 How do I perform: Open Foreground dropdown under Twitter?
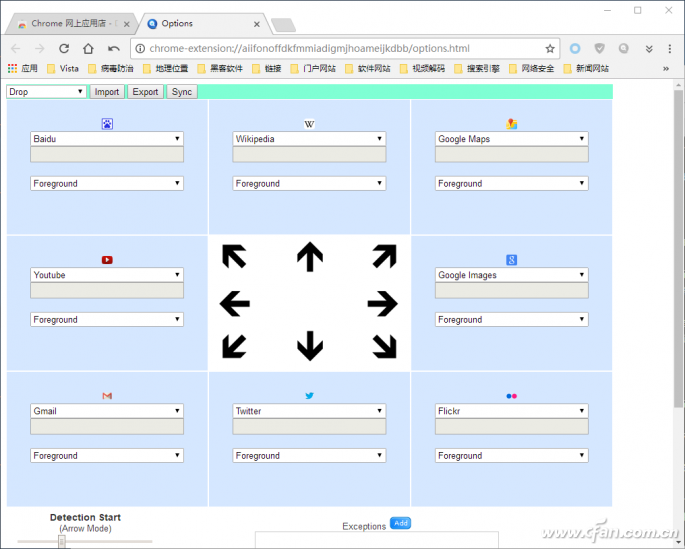[309, 456]
